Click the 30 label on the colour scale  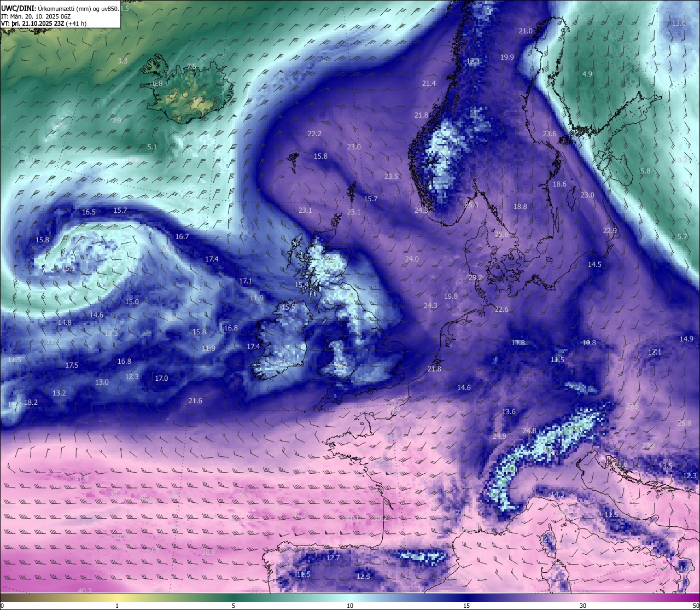583,606
